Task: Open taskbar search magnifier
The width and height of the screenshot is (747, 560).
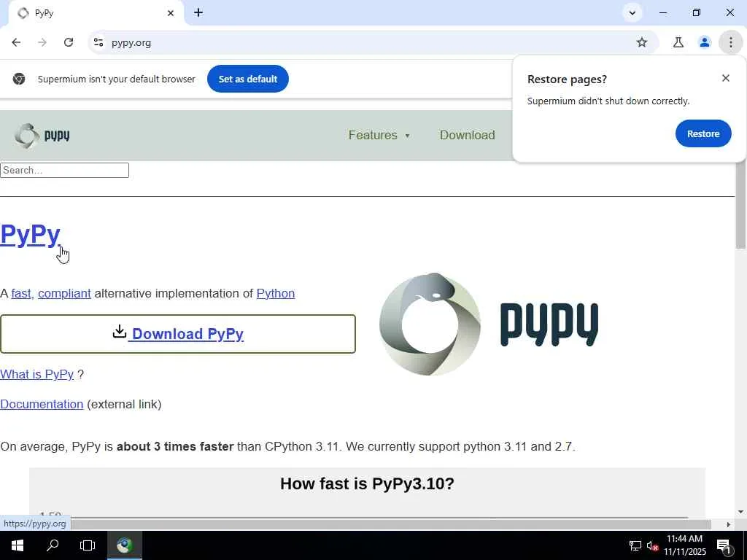Action: (x=53, y=545)
